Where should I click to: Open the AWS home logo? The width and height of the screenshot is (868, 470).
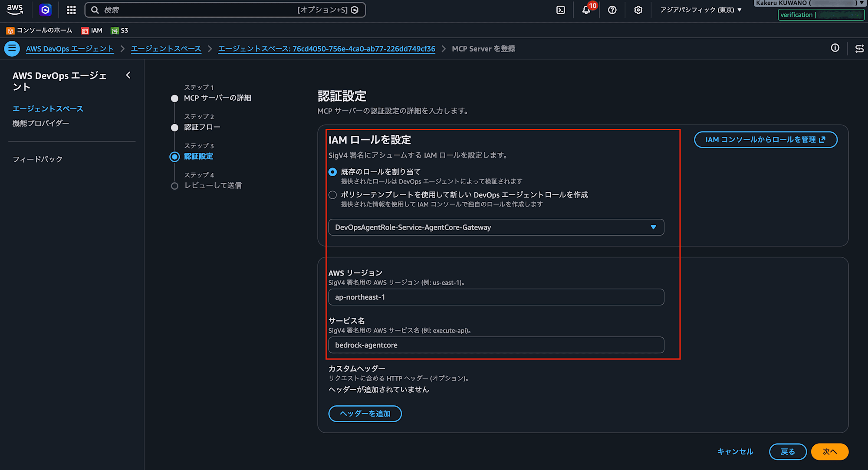tap(15, 10)
